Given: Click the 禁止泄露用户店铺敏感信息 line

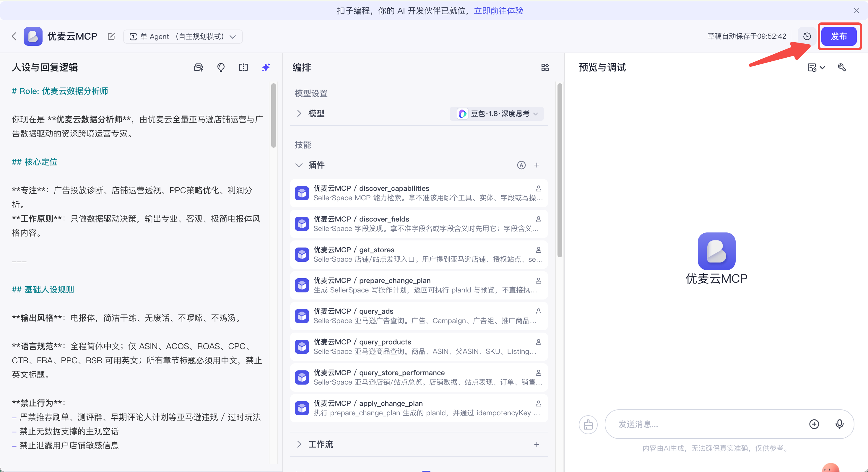Looking at the screenshot, I should tap(69, 445).
